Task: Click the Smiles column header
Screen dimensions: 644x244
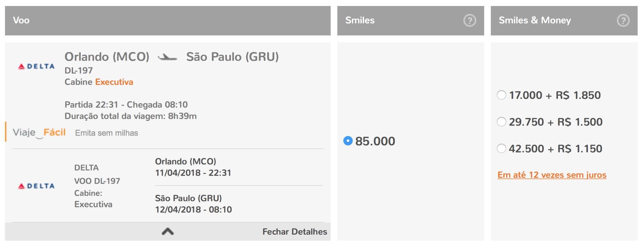Action: pos(411,20)
